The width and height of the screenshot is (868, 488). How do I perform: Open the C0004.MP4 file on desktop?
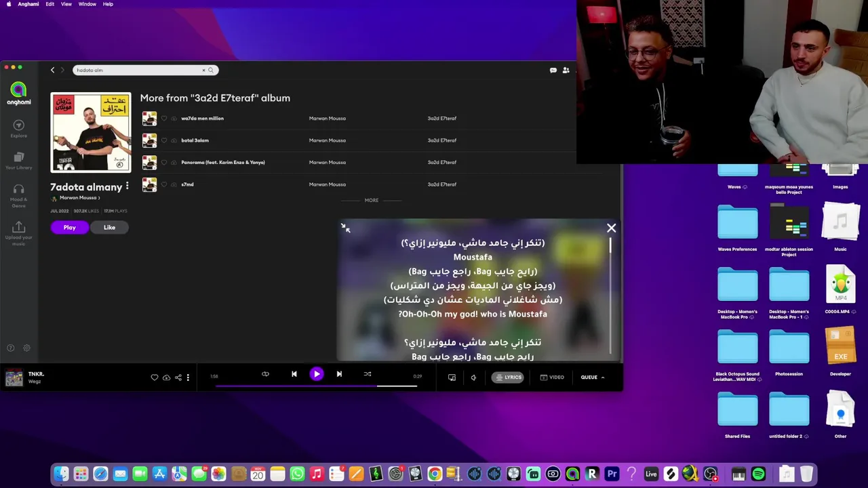pos(840,290)
